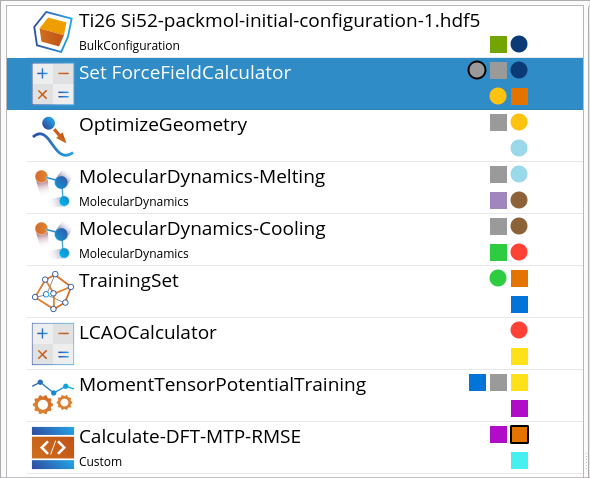
Task: Click the cyan square port on Calculate-DFT-MTP-RMSE
Action: coord(519,460)
